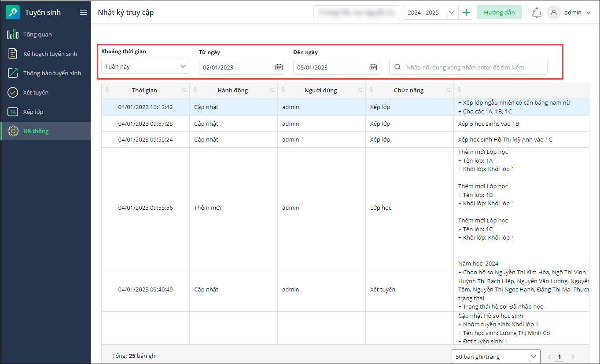Pin the Hành động column

coord(195,90)
